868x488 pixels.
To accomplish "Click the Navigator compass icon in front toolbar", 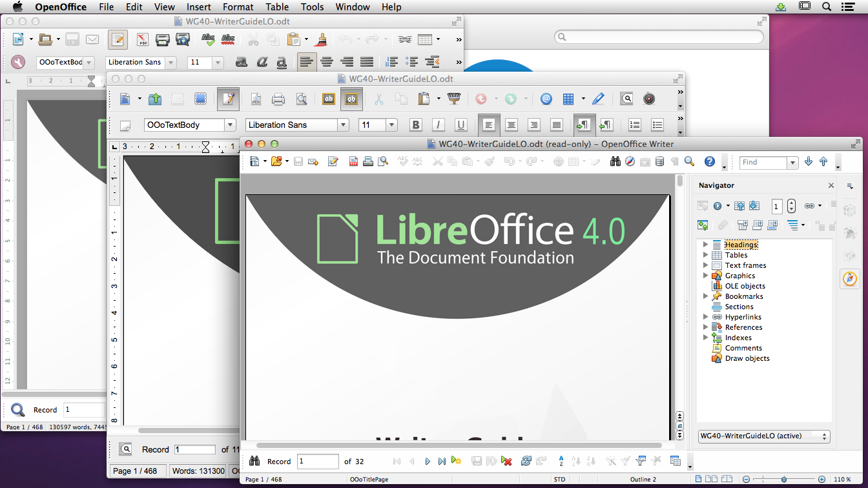I will [630, 161].
